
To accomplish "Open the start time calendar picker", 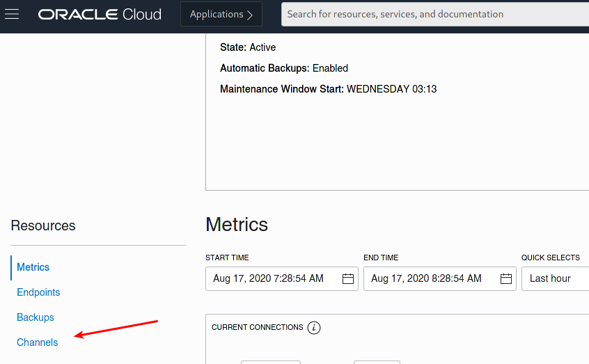I will tap(348, 278).
